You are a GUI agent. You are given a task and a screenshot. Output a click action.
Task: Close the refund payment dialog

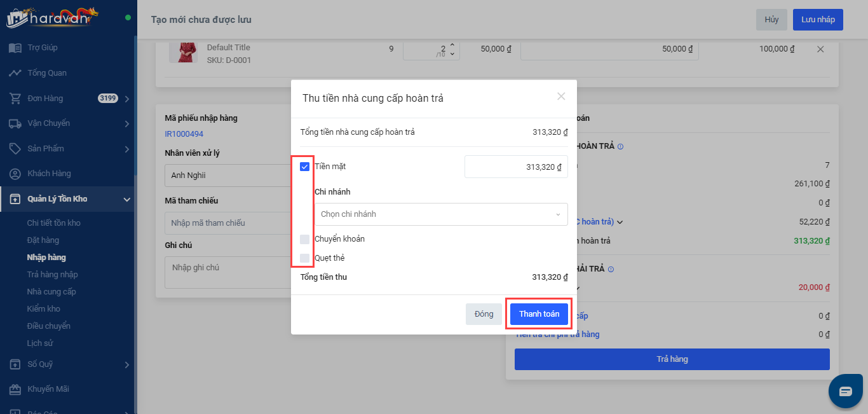coord(561,97)
